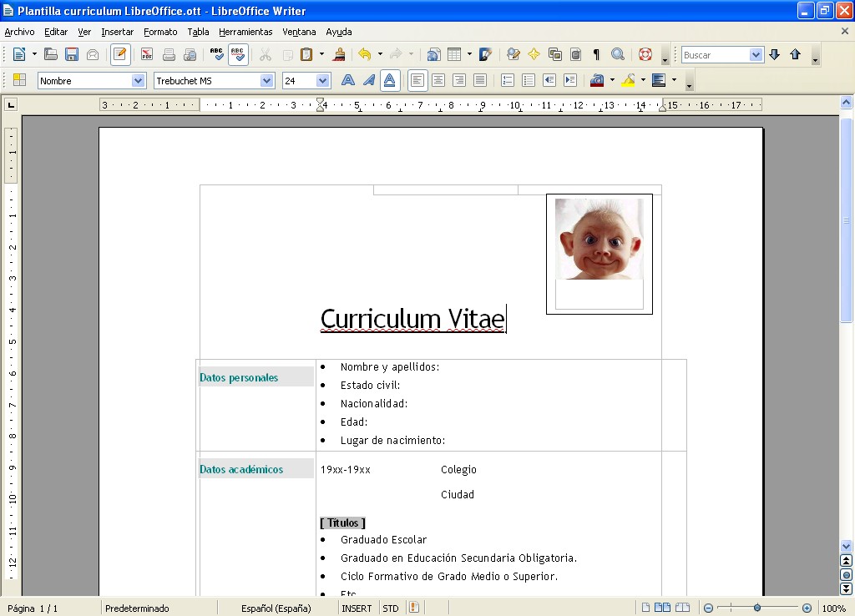Open the Styles and Formatting icon
This screenshot has width=855, height=616.
click(20, 81)
